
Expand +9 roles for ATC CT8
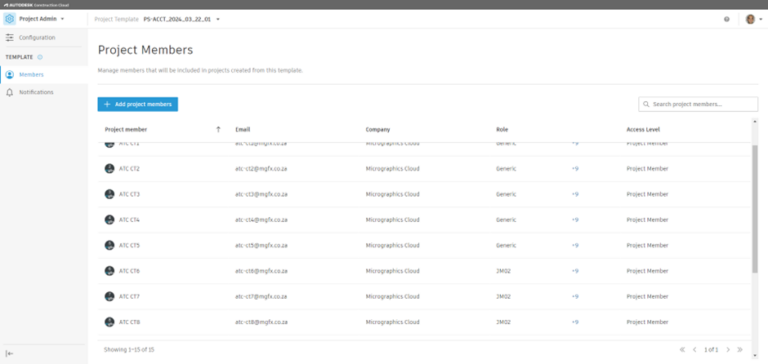pos(575,322)
